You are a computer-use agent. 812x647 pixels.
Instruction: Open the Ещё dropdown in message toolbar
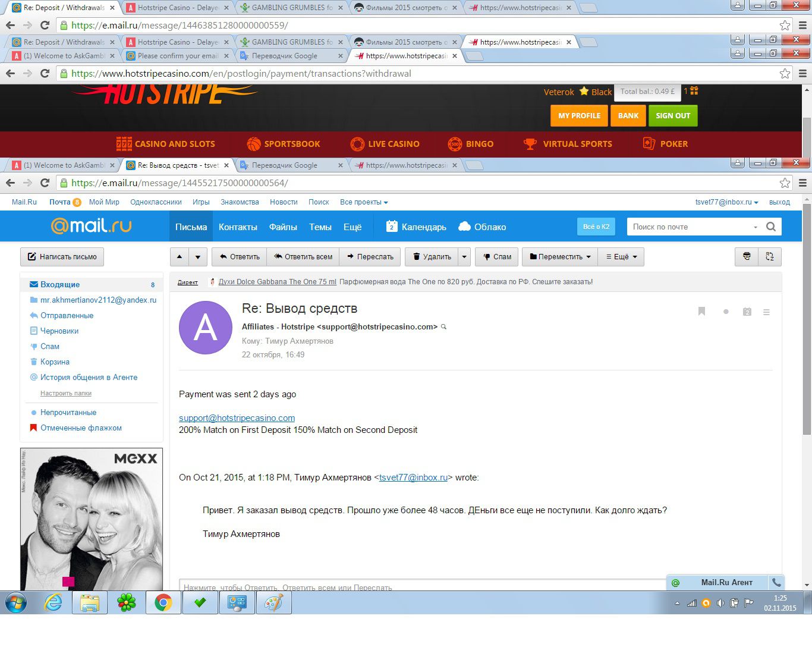pos(622,256)
